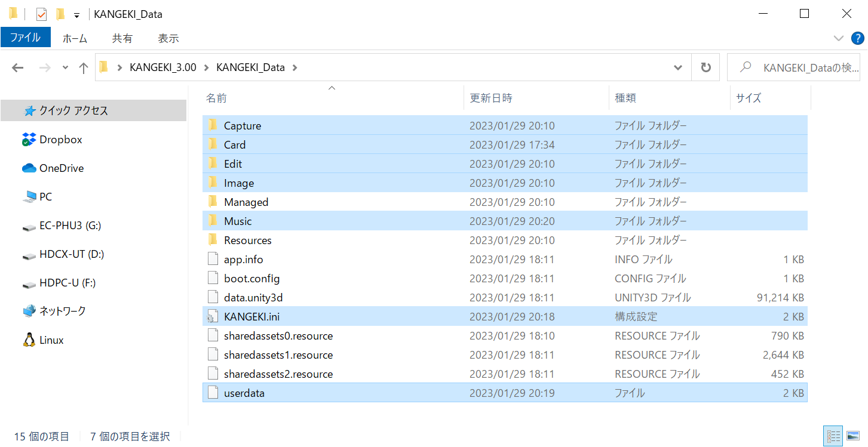
Task: Go back with the left arrow button
Action: [x=18, y=68]
